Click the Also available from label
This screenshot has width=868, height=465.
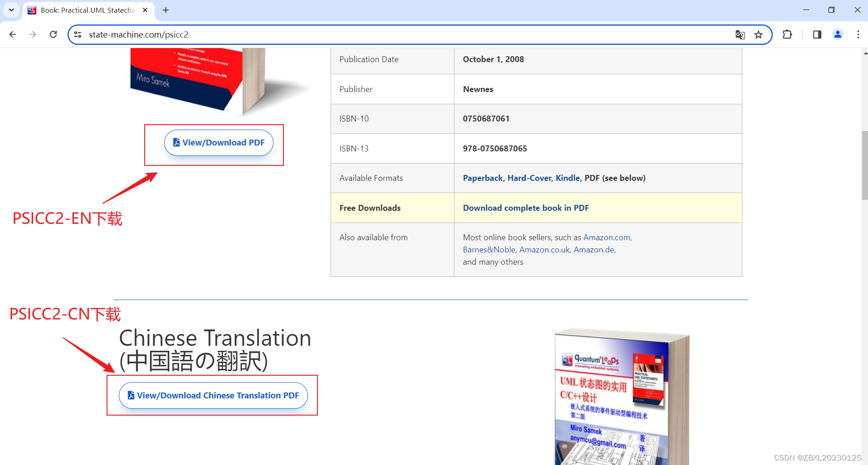tap(374, 237)
